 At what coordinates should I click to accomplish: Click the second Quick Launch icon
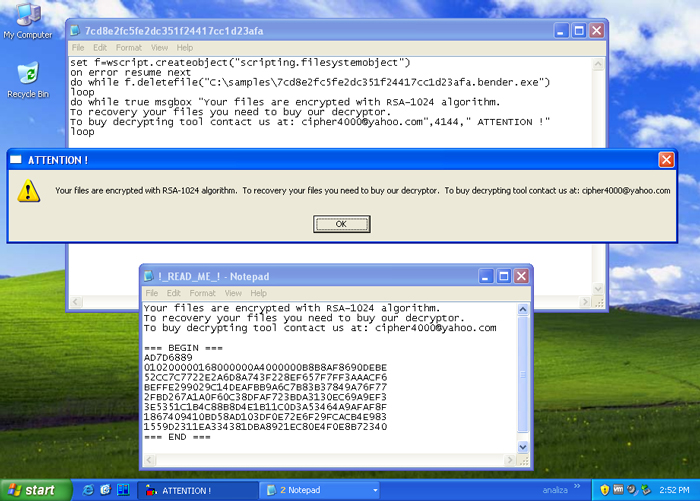105,490
